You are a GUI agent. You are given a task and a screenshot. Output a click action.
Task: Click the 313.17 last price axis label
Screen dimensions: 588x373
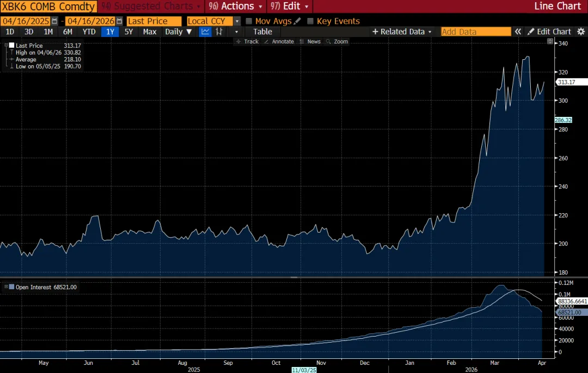(x=571, y=82)
